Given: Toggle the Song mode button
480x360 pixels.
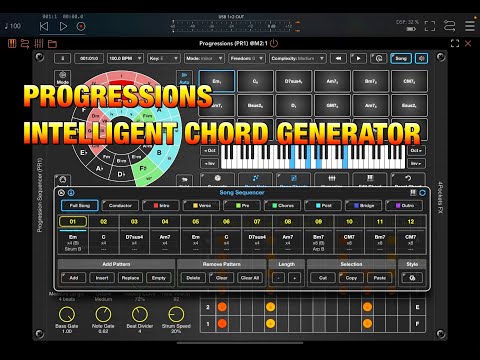Looking at the screenshot, I should click(401, 58).
